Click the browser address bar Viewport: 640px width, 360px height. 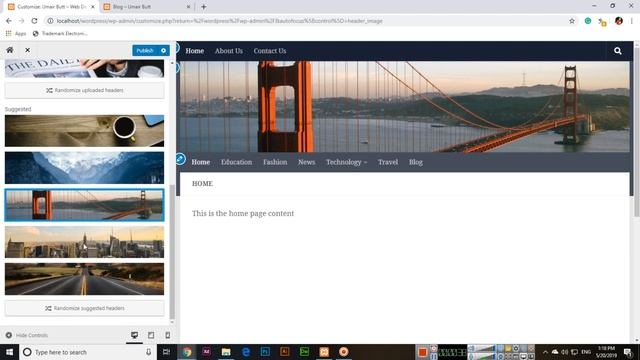(310, 21)
